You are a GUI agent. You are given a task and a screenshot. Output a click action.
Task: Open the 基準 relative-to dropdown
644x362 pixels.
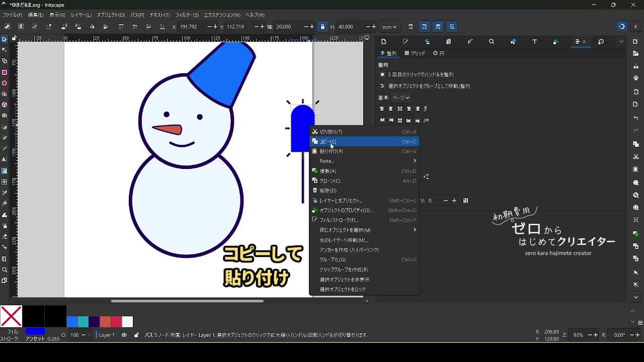coord(401,98)
